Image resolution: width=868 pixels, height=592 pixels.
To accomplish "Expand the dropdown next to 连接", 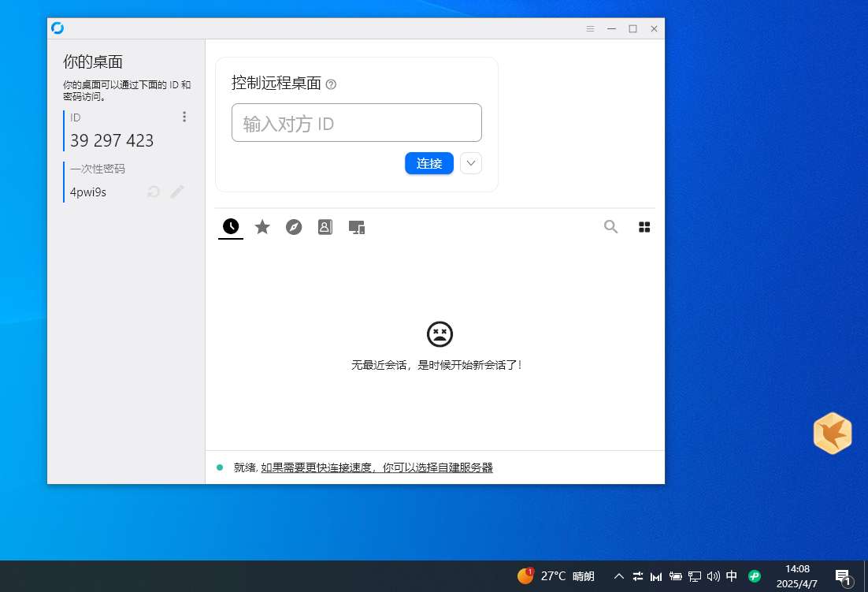I will (x=471, y=163).
